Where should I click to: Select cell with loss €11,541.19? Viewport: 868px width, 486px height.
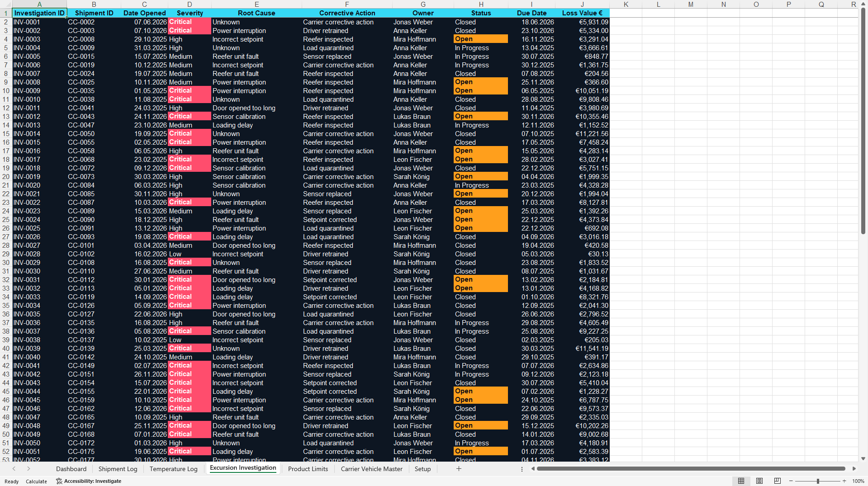tap(582, 349)
